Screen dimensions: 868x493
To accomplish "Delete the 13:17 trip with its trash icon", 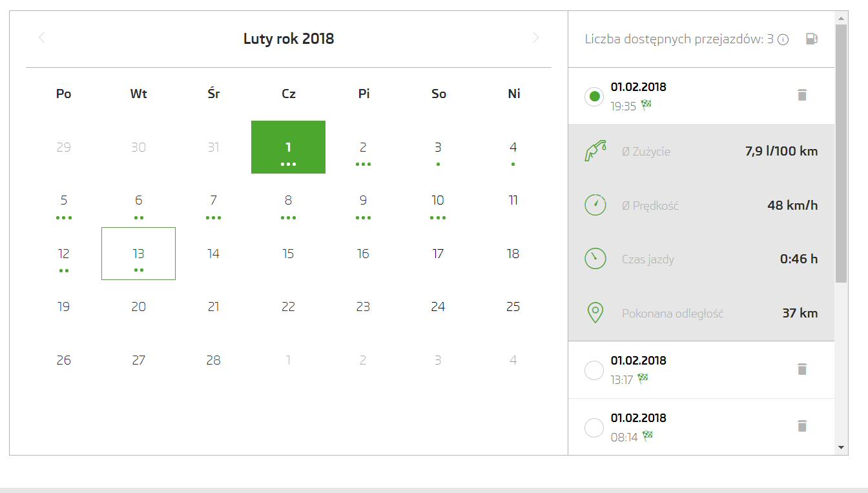I will pos(802,369).
